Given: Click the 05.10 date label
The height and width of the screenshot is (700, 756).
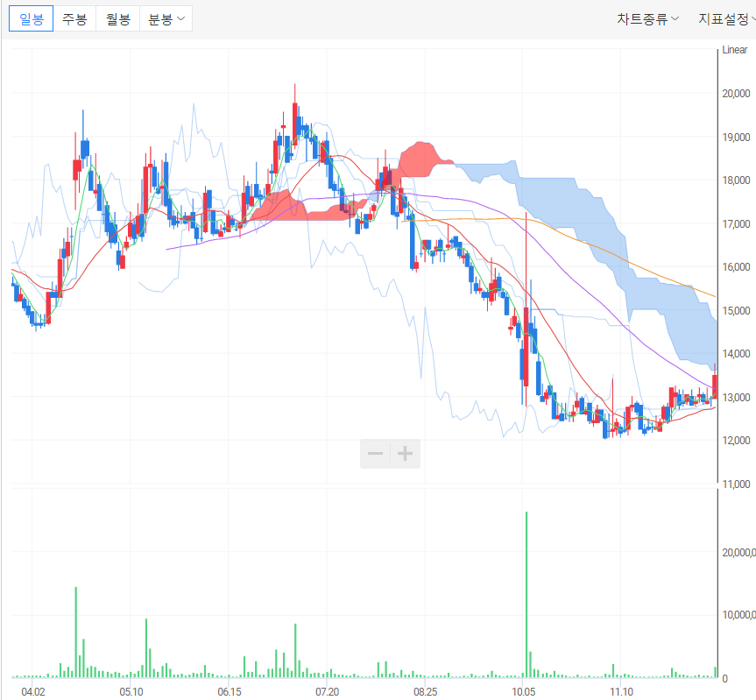Looking at the screenshot, I should click(131, 692).
